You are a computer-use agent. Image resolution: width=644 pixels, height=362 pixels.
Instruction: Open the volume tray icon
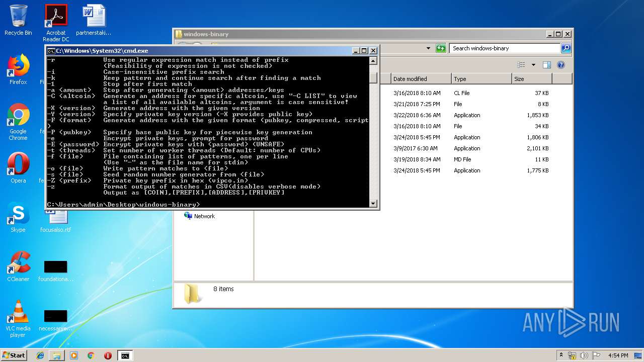click(584, 355)
